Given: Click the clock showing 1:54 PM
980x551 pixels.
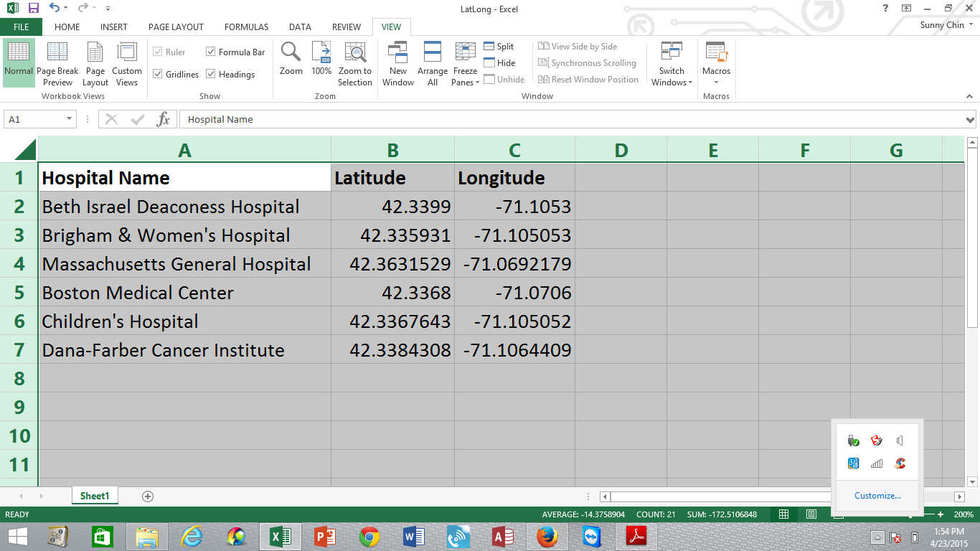Looking at the screenshot, I should (948, 532).
